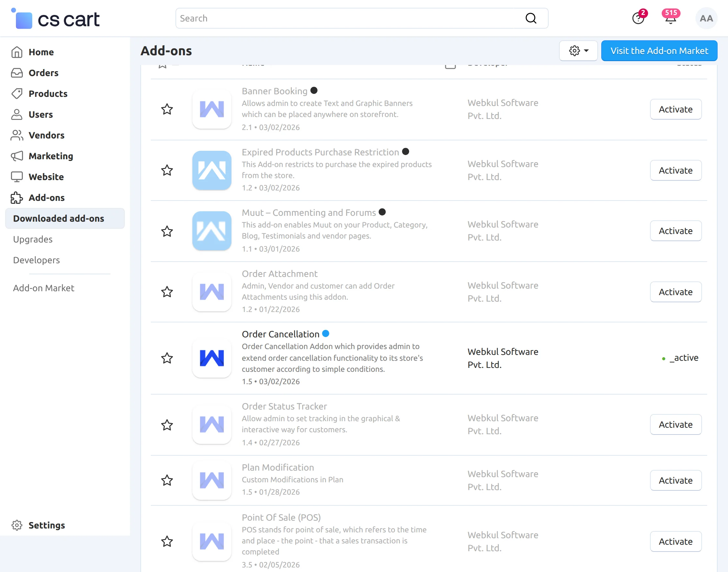The image size is (728, 572).
Task: Open the gear dropdown next to Add-on Market button
Action: coord(578,51)
